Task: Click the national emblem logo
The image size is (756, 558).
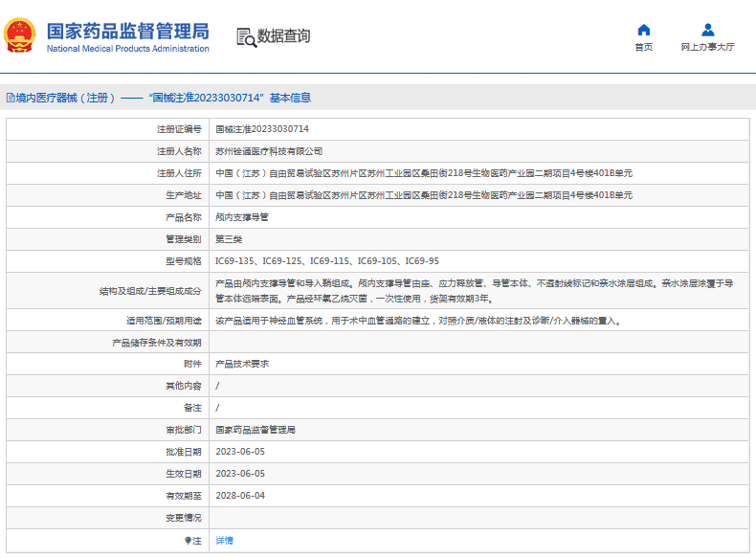Action: tap(20, 35)
